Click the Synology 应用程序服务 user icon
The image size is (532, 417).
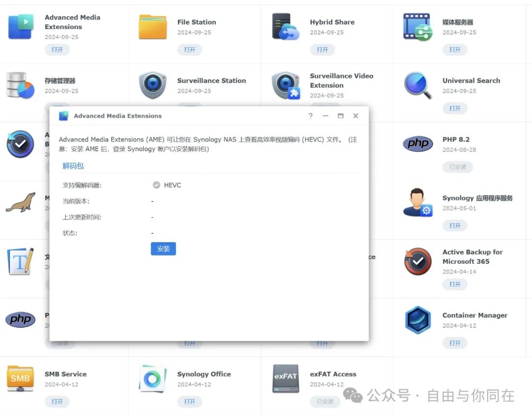coord(418,202)
